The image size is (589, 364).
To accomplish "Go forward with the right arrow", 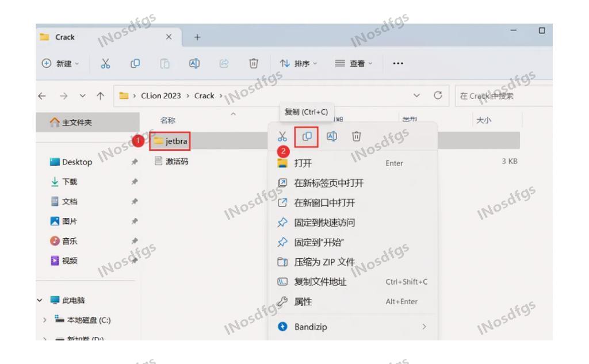I will click(x=63, y=96).
